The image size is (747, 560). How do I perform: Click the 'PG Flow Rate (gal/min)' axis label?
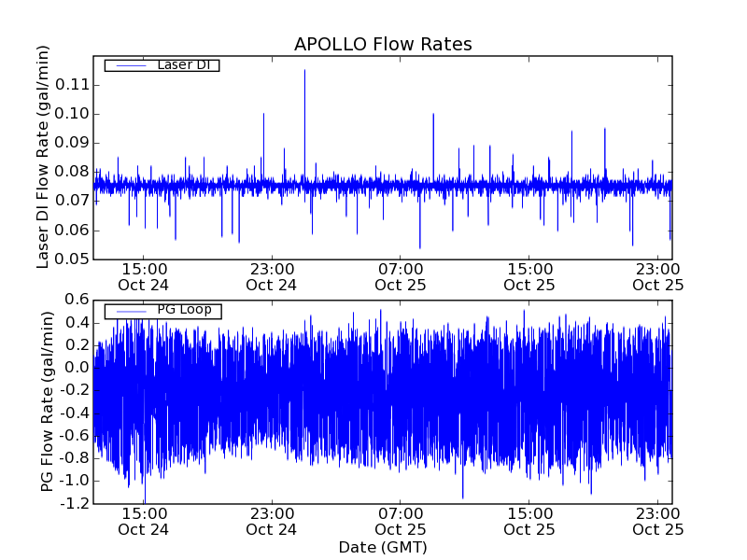click(x=47, y=401)
